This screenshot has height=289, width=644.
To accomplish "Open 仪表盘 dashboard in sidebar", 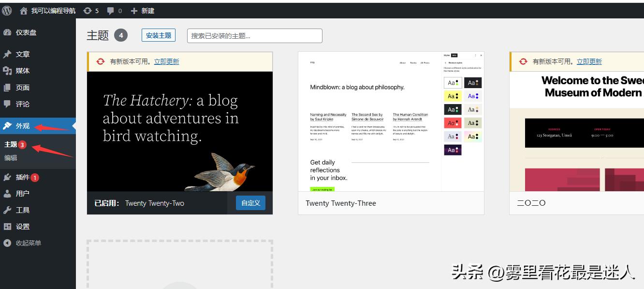I will (26, 32).
